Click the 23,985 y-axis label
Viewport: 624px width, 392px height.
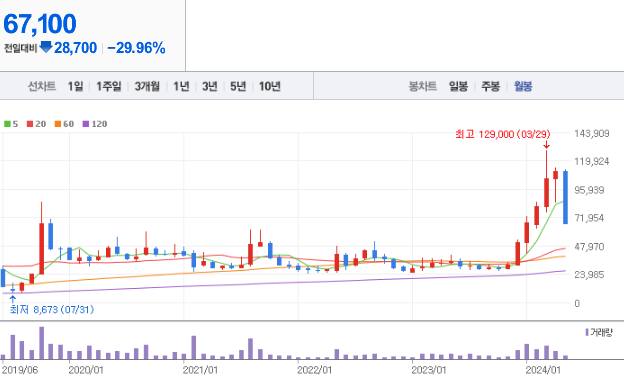(x=589, y=274)
